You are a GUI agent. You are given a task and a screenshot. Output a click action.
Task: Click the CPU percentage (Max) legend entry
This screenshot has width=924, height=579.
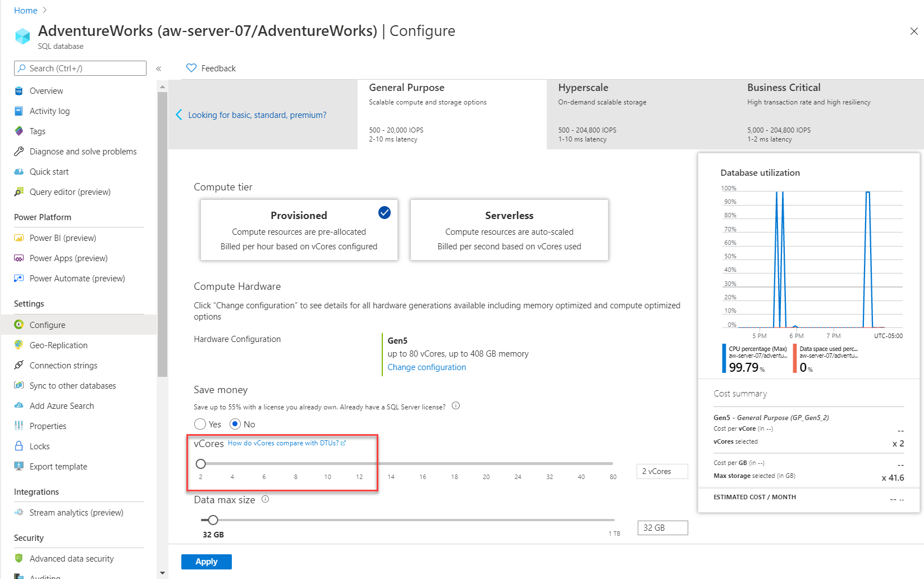coord(756,359)
